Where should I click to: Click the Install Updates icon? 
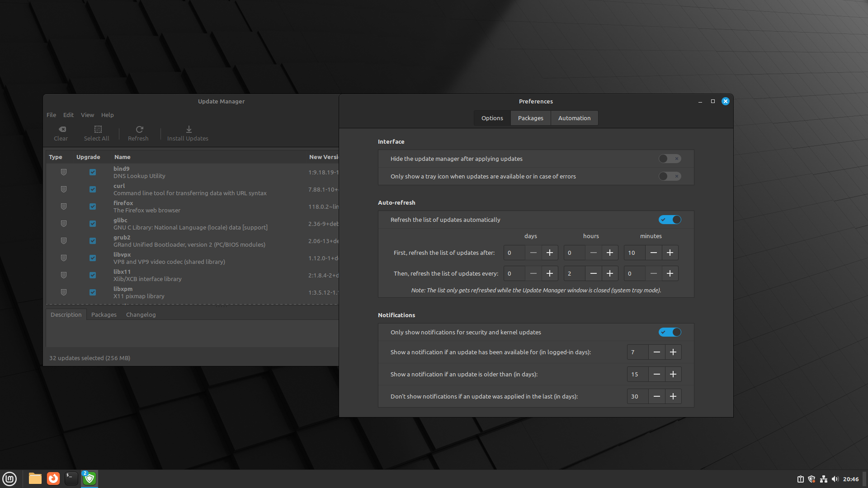[x=189, y=129]
